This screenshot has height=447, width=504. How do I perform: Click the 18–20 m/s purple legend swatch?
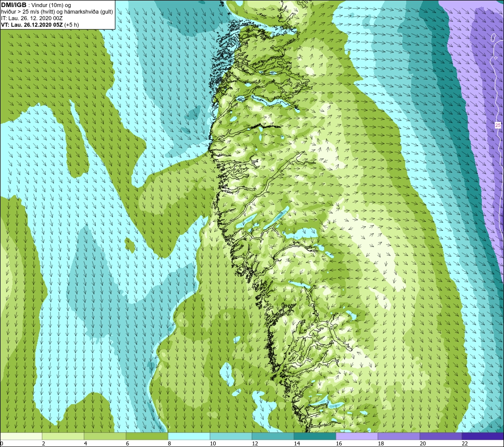coord(399,436)
